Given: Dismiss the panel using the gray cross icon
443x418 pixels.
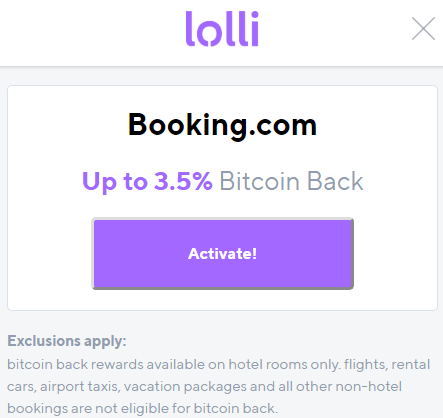Looking at the screenshot, I should point(423,28).
